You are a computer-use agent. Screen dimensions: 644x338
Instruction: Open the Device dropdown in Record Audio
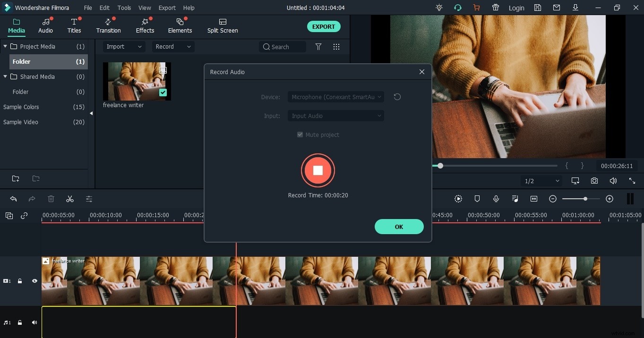(x=336, y=97)
